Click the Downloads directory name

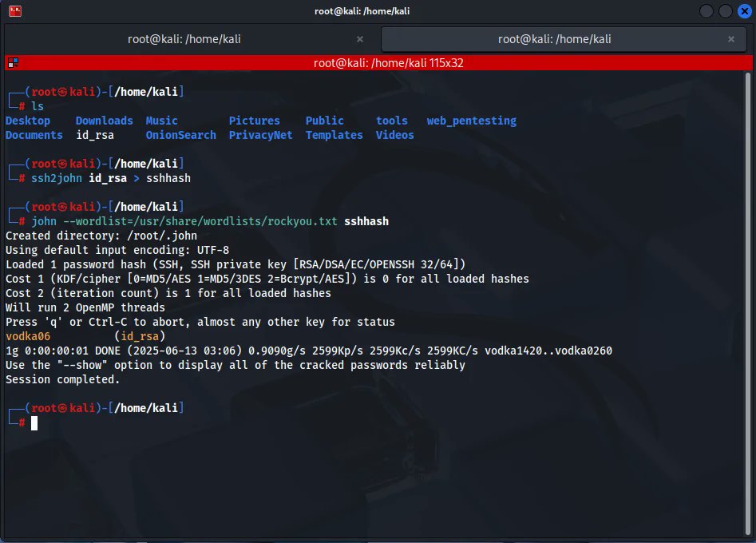(104, 121)
